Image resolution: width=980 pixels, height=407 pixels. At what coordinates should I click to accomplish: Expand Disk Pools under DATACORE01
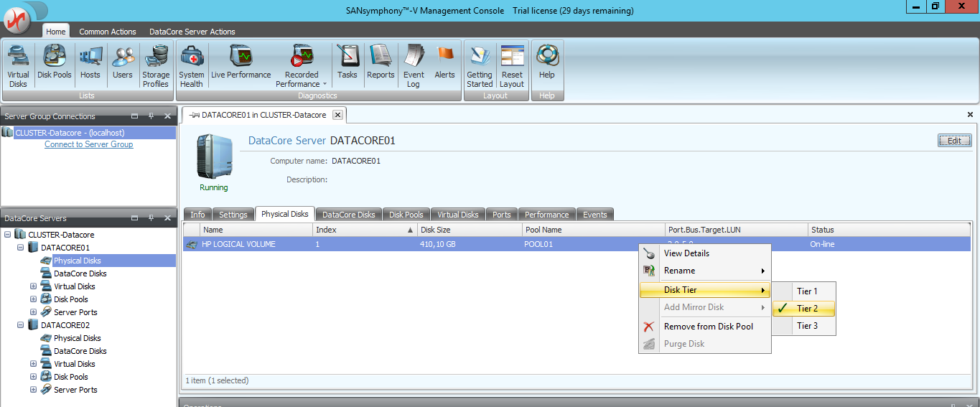pyautogui.click(x=34, y=299)
